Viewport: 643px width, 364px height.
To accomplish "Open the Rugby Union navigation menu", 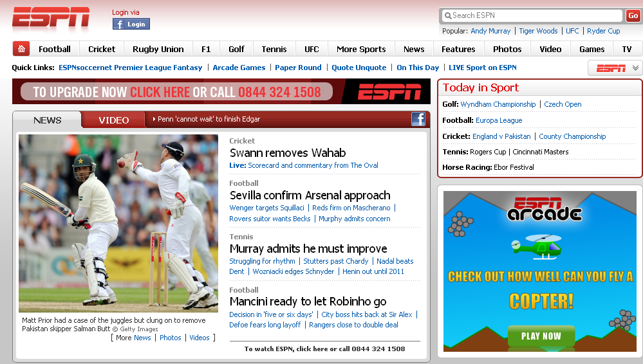I will (x=158, y=49).
